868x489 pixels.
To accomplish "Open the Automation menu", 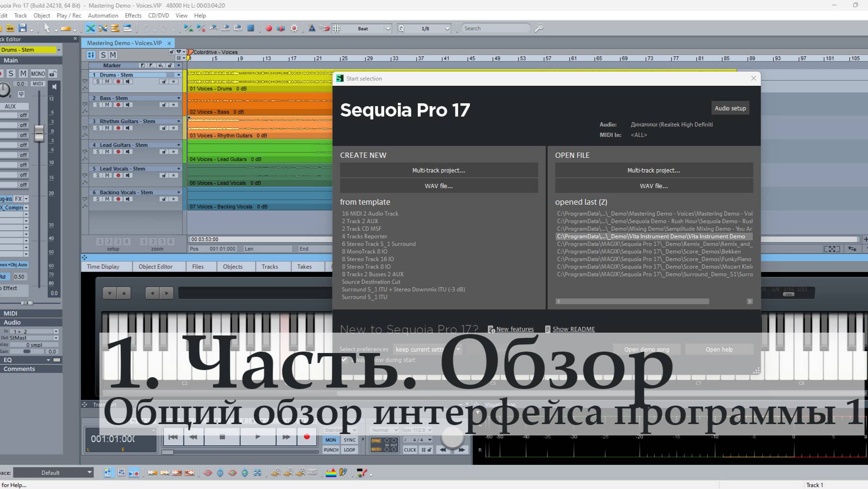I will [x=103, y=16].
